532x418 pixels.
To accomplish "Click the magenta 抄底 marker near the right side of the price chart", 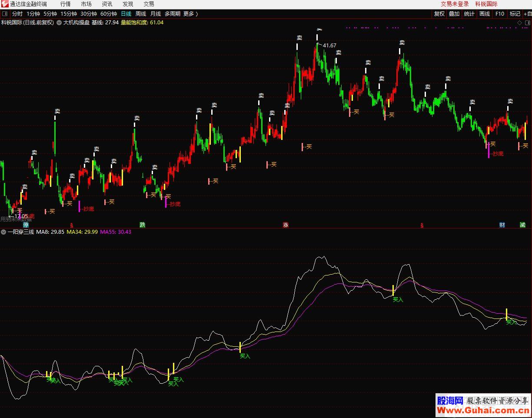I will tap(498, 154).
